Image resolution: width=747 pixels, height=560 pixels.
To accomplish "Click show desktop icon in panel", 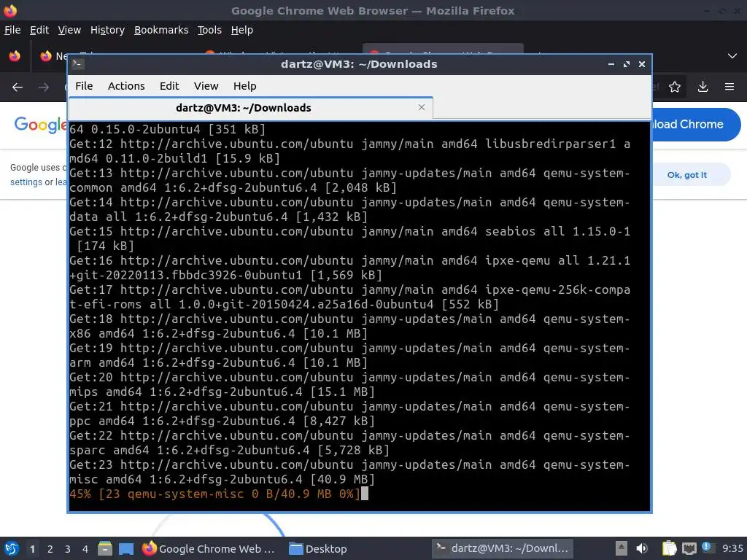I will tap(125, 548).
